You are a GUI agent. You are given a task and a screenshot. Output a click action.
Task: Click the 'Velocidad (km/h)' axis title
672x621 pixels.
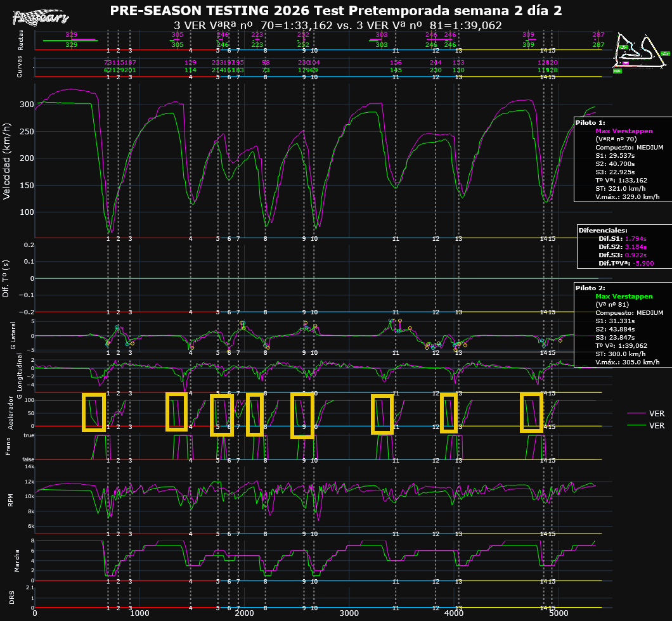(x=6, y=161)
